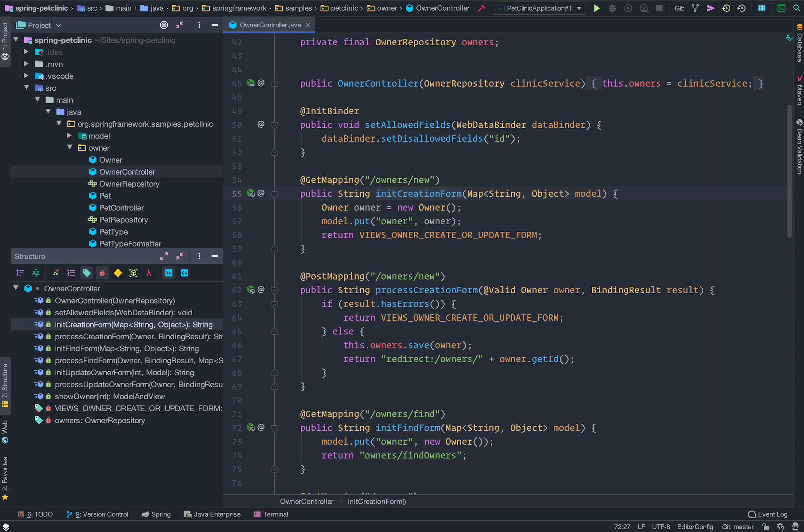Stop the running process icon
The width and height of the screenshot is (804, 532).
coord(659,8)
